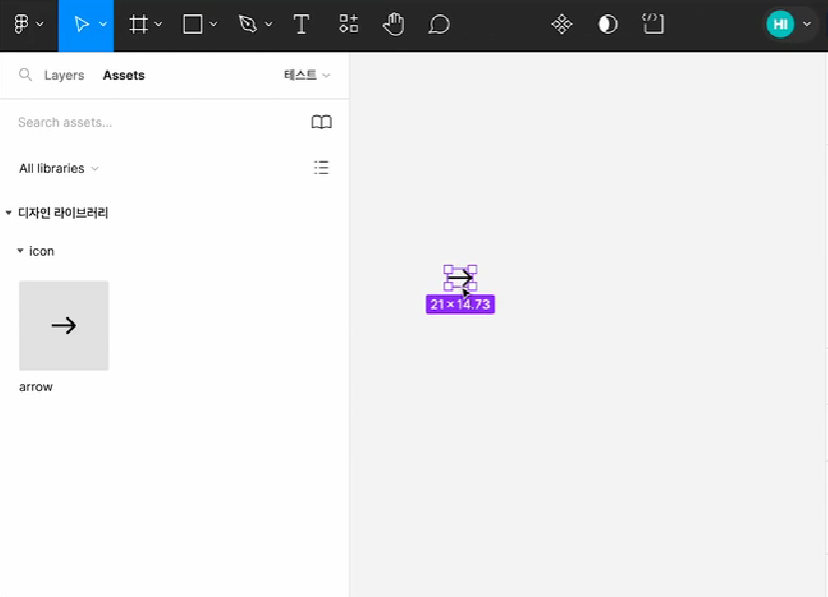The height and width of the screenshot is (597, 828).
Task: Switch to the Assets tab
Action: coord(124,75)
